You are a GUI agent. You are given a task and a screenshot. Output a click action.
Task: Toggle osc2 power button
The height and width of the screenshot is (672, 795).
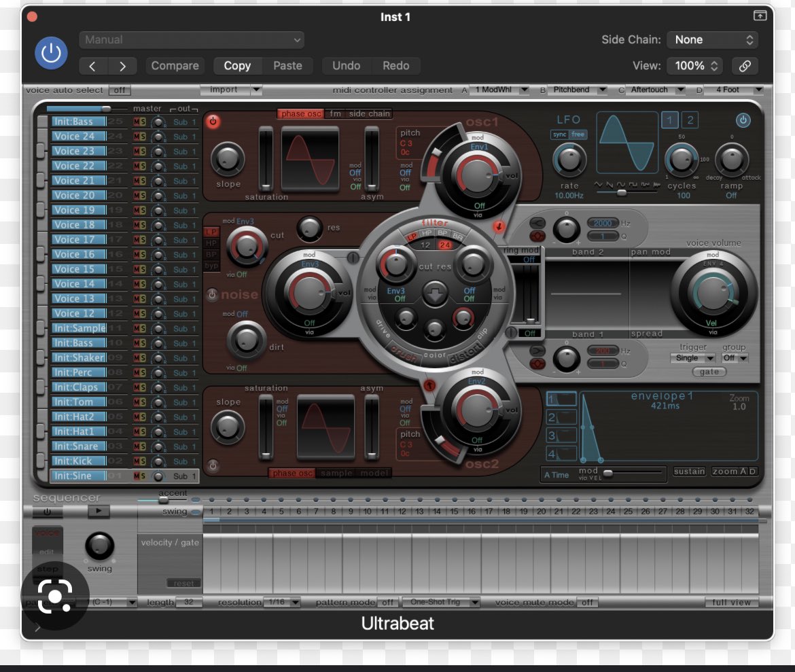tap(213, 465)
